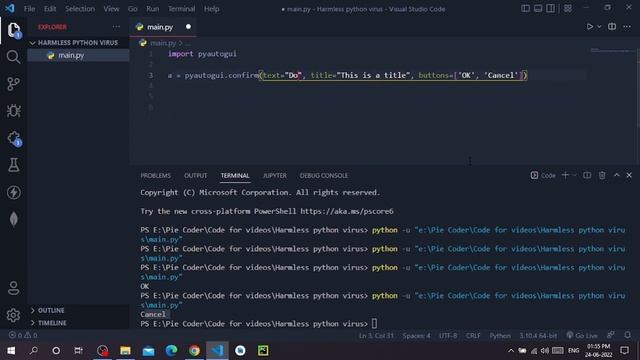Change encoding via UTF-8 status item
The image size is (640, 360).
pyautogui.click(x=448, y=336)
